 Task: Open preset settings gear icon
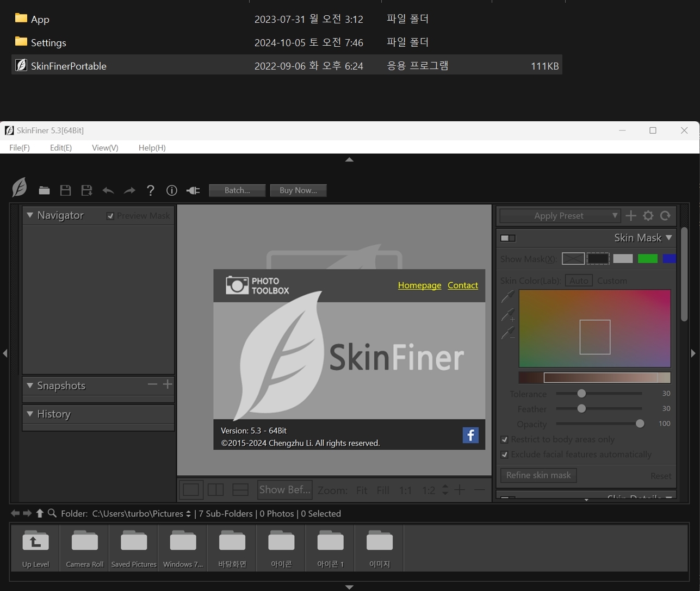(648, 216)
